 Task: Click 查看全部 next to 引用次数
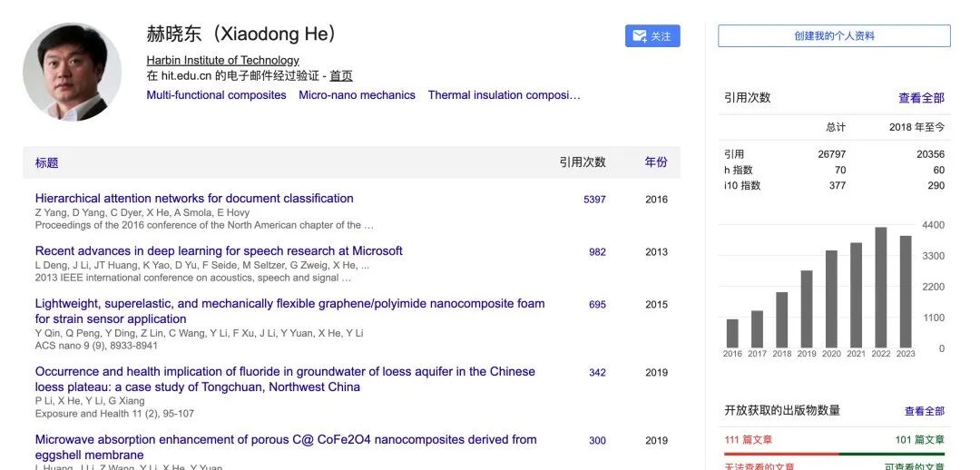click(x=921, y=97)
